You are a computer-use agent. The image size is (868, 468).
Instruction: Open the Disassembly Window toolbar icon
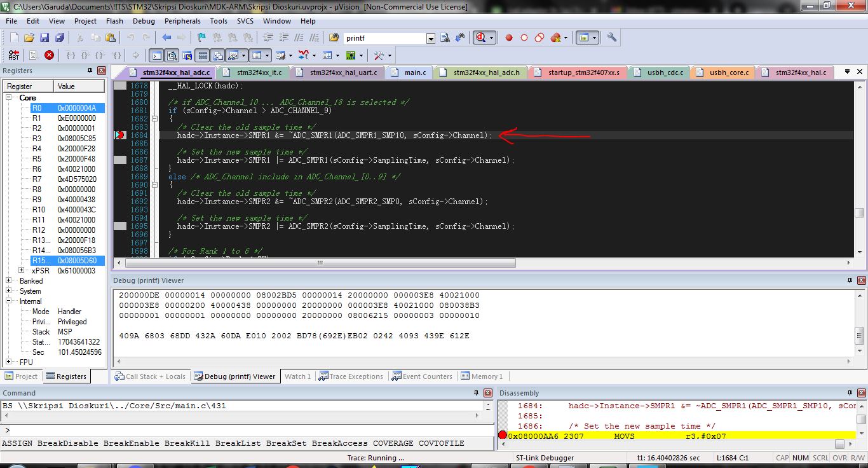pyautogui.click(x=171, y=55)
